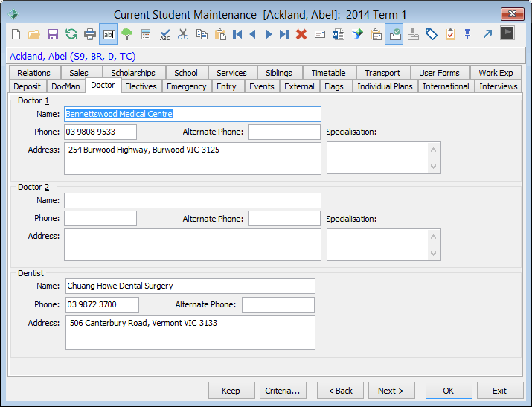532x407 pixels.
Task: Toggle the inbox tray with green check icon
Action: click(394, 34)
